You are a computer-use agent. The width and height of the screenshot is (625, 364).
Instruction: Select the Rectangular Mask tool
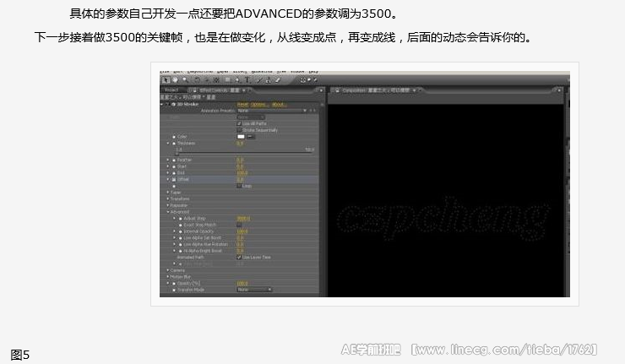click(228, 80)
